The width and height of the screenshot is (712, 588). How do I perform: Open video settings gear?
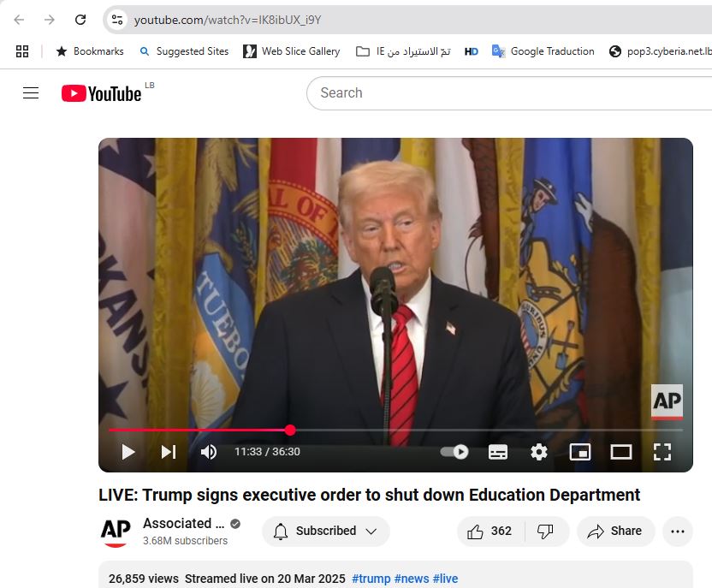[539, 452]
